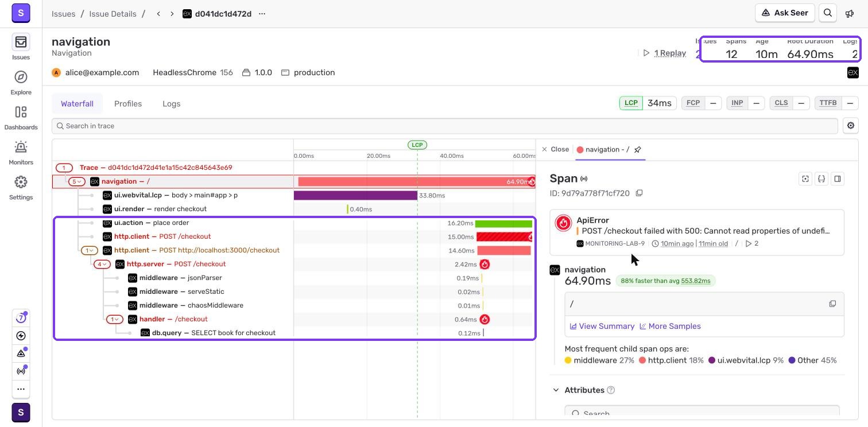Close the span details panel
The image size is (868, 427).
[x=555, y=149]
